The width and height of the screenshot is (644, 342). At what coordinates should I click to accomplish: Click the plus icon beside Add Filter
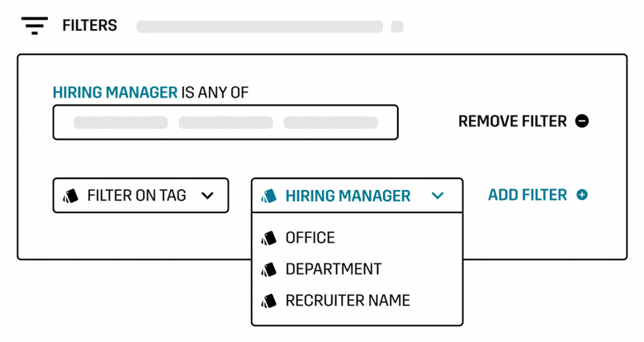(x=582, y=195)
